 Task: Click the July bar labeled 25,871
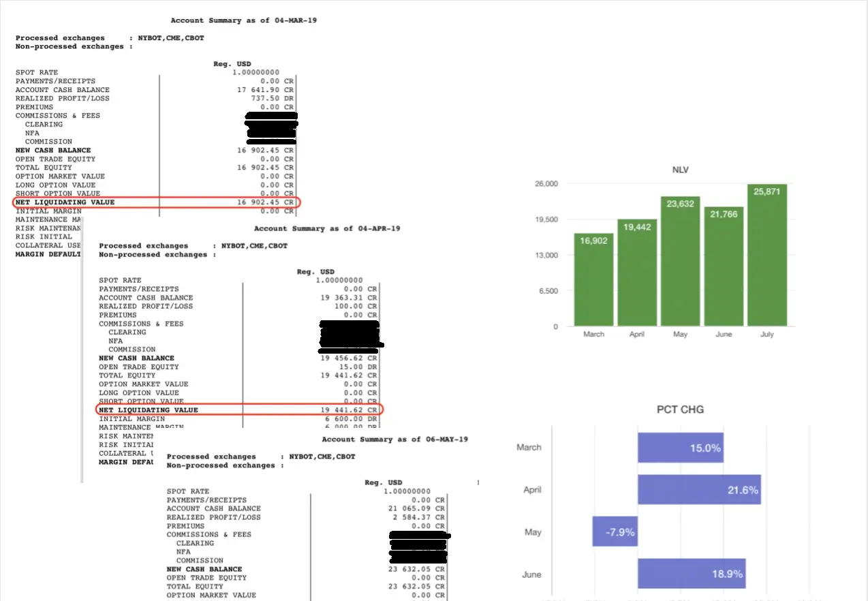766,255
